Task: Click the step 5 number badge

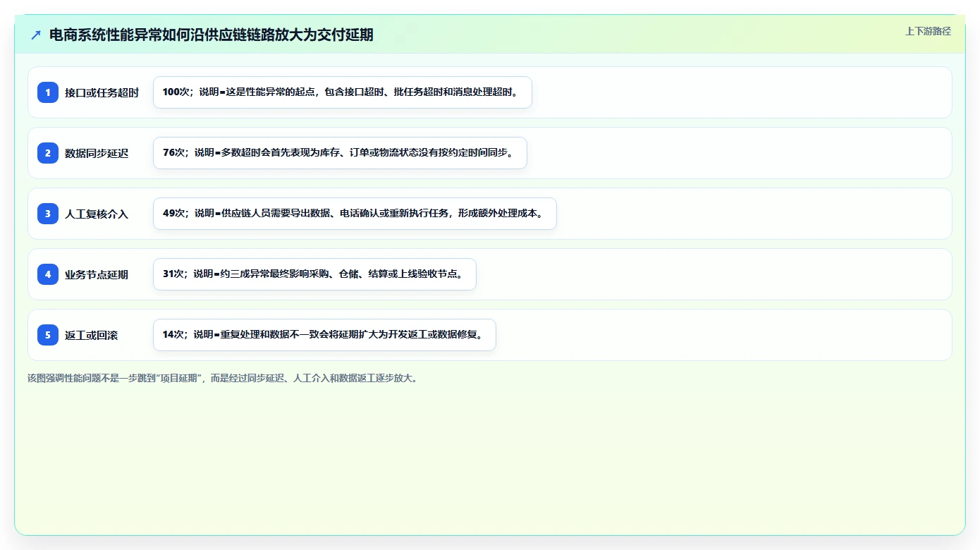Action: [48, 335]
